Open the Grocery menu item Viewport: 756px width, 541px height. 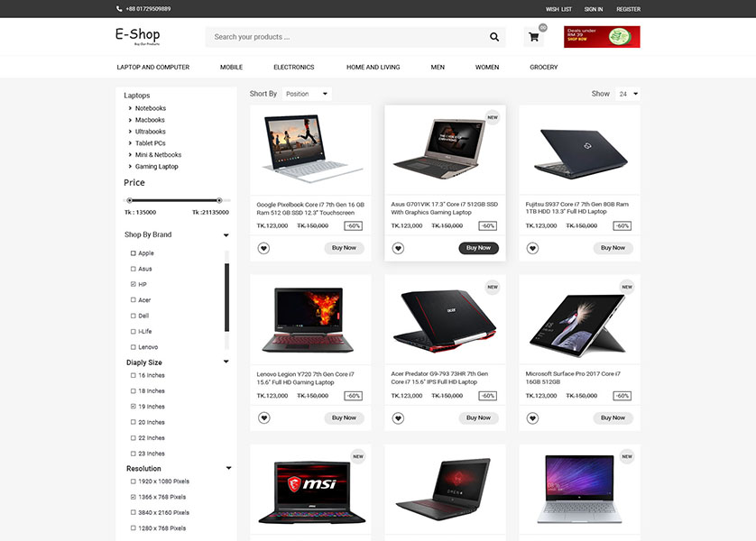543,67
